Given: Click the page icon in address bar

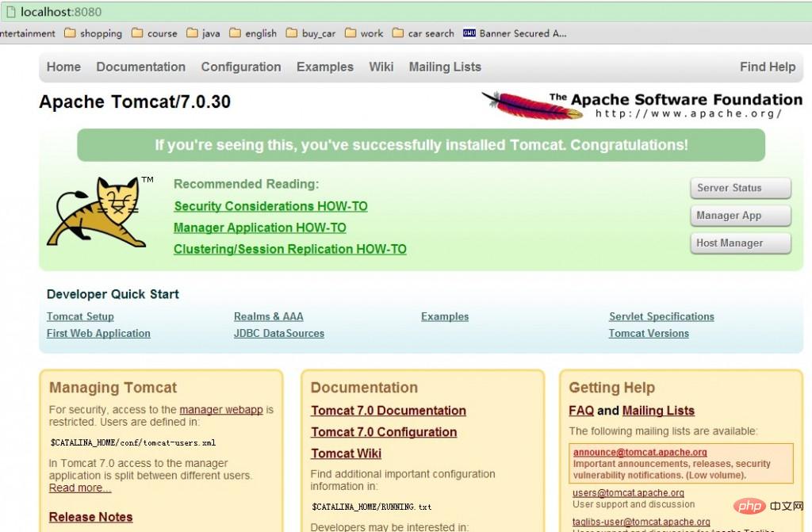Looking at the screenshot, I should tap(11, 12).
